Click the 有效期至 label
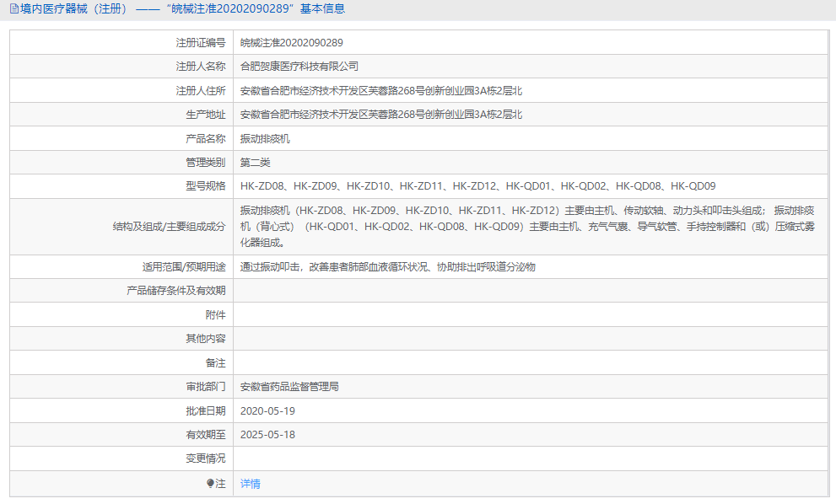The width and height of the screenshot is (836, 504). pos(205,435)
